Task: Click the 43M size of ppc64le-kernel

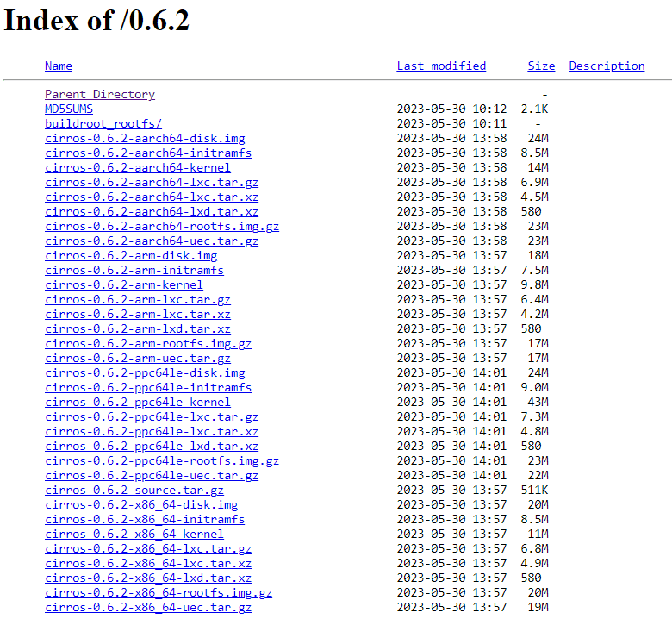Action: point(538,402)
